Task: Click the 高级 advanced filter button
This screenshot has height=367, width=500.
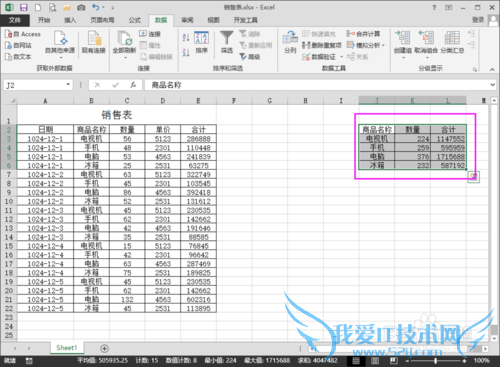Action: [x=250, y=57]
